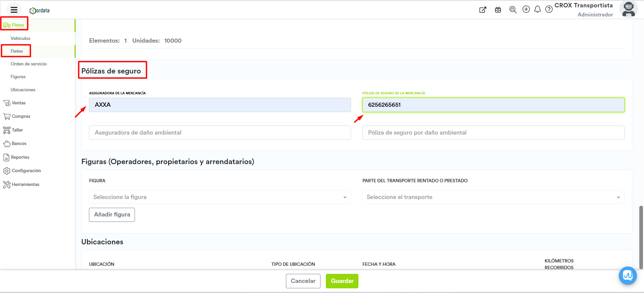The image size is (644, 293).
Task: Open the notifications bell
Action: tap(537, 9)
